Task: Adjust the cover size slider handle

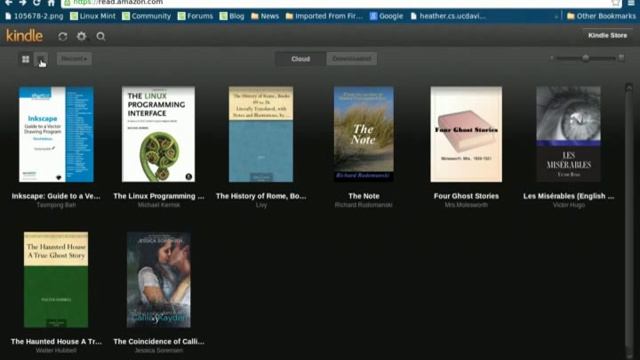Action: coord(586,58)
